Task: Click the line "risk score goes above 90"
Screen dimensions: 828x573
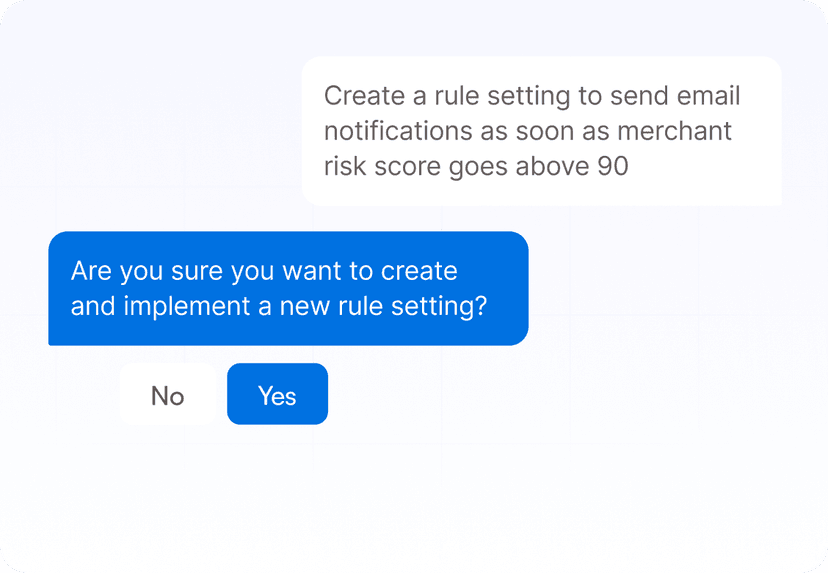Action: point(476,166)
